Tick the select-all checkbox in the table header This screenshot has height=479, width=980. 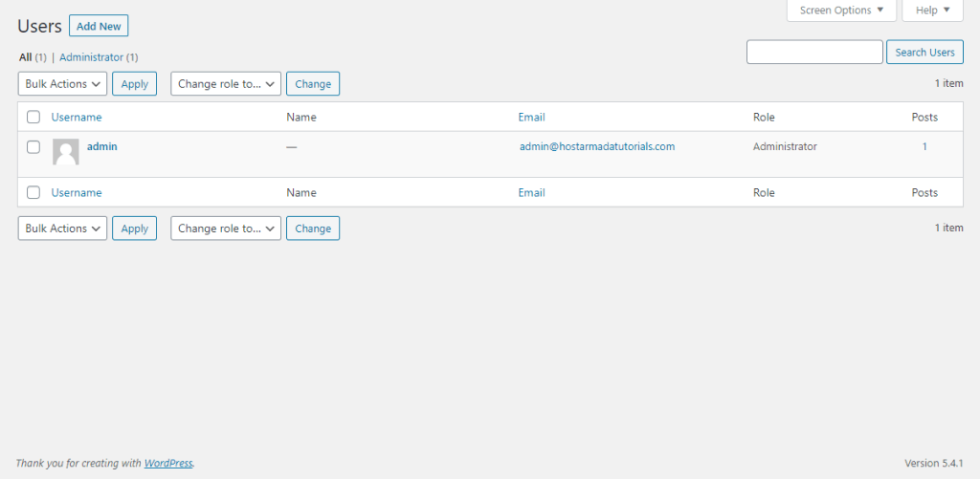point(33,117)
